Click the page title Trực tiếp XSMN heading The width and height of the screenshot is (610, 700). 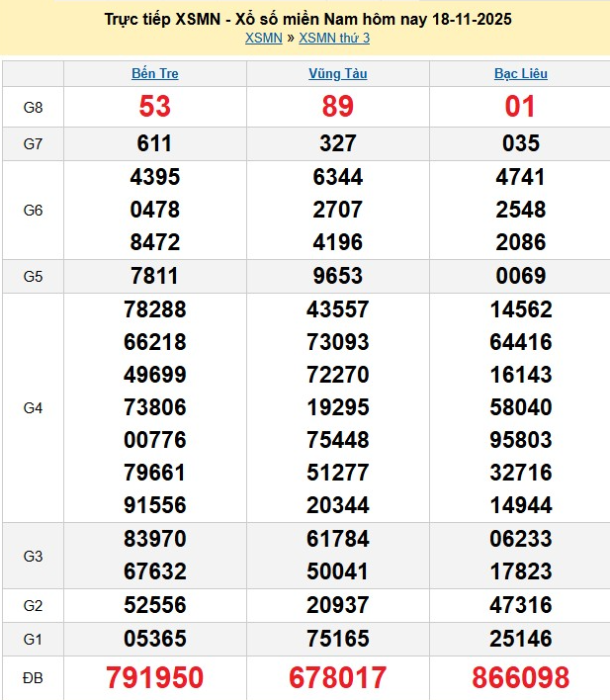[307, 20]
